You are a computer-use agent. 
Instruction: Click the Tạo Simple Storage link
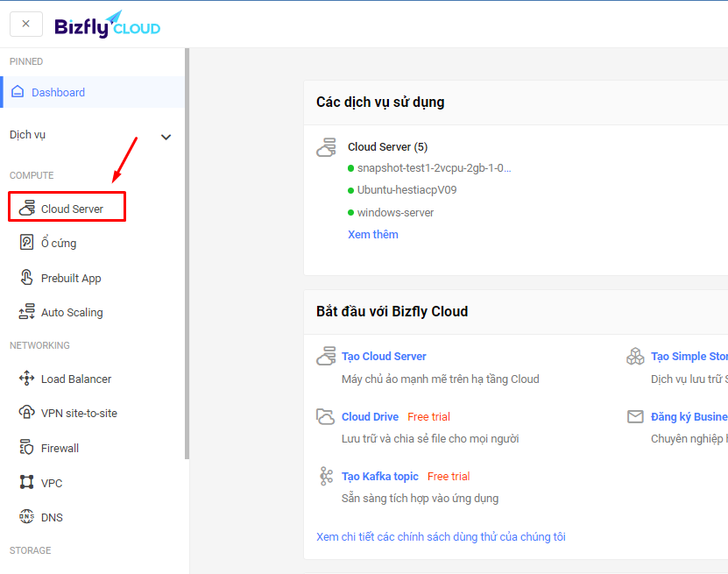tap(689, 356)
